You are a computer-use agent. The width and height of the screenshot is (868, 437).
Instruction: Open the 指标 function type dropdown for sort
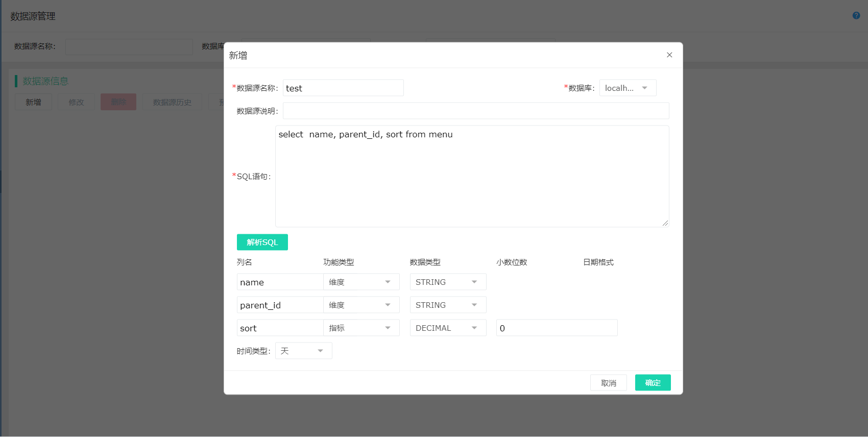click(361, 328)
